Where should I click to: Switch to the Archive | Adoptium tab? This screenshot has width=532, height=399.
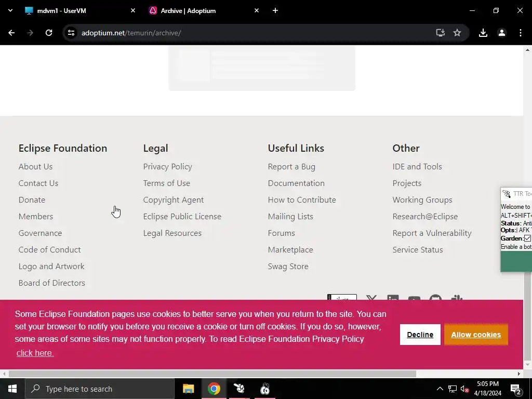click(x=204, y=10)
